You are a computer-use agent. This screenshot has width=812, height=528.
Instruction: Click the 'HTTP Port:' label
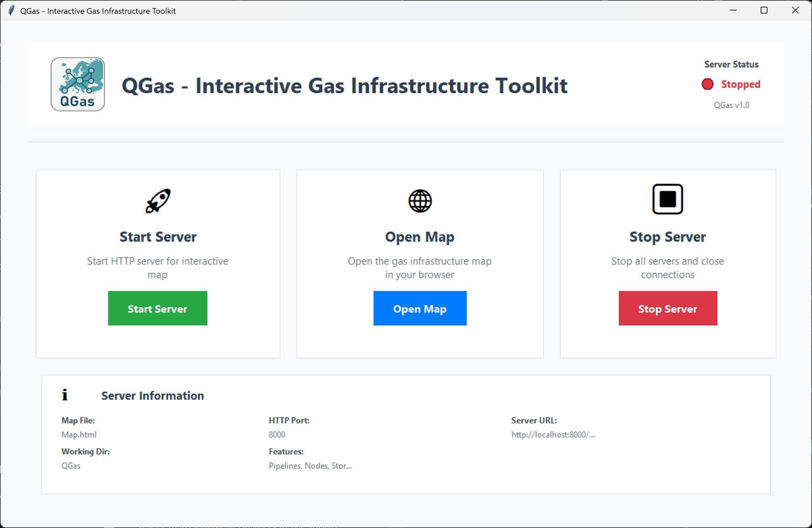click(289, 421)
